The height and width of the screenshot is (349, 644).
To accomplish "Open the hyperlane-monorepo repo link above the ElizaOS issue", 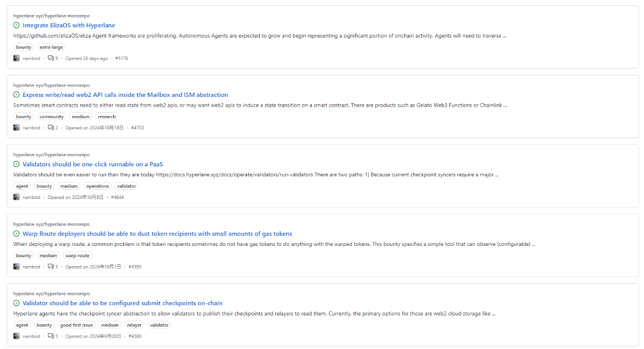I will point(51,16).
